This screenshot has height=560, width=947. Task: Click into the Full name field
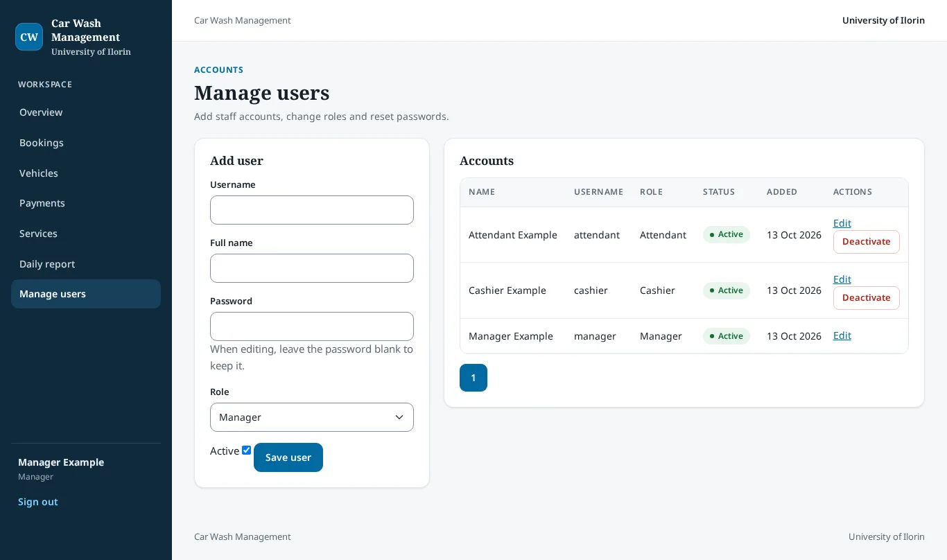pos(312,268)
